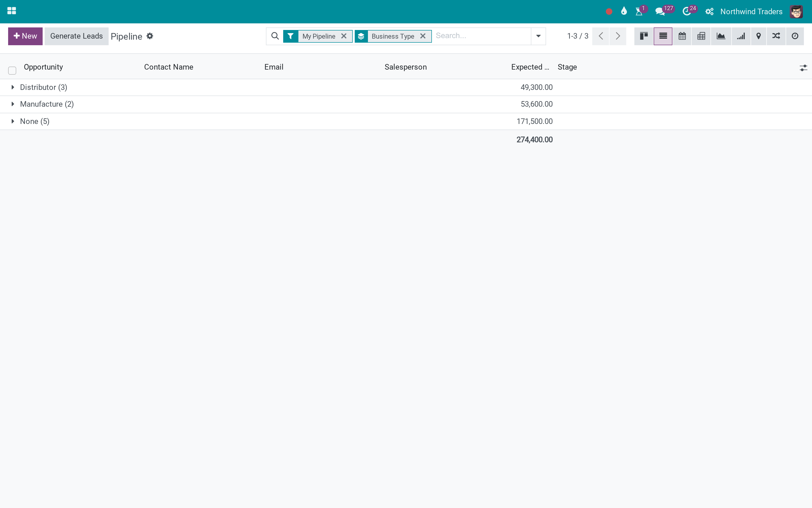Viewport: 812px width, 508px height.
Task: Open the debug tools gears icon
Action: (709, 11)
